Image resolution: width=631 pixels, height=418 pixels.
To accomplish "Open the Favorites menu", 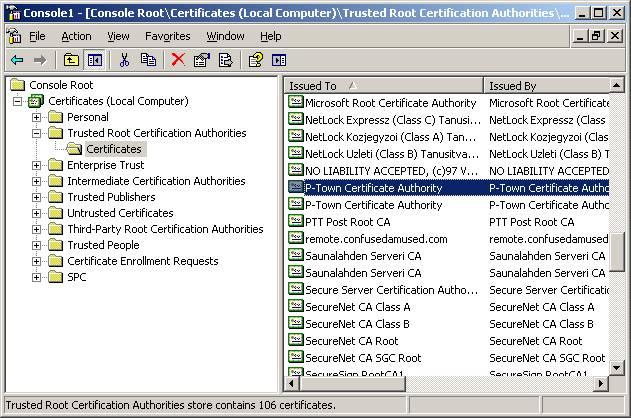I will click(x=168, y=37).
